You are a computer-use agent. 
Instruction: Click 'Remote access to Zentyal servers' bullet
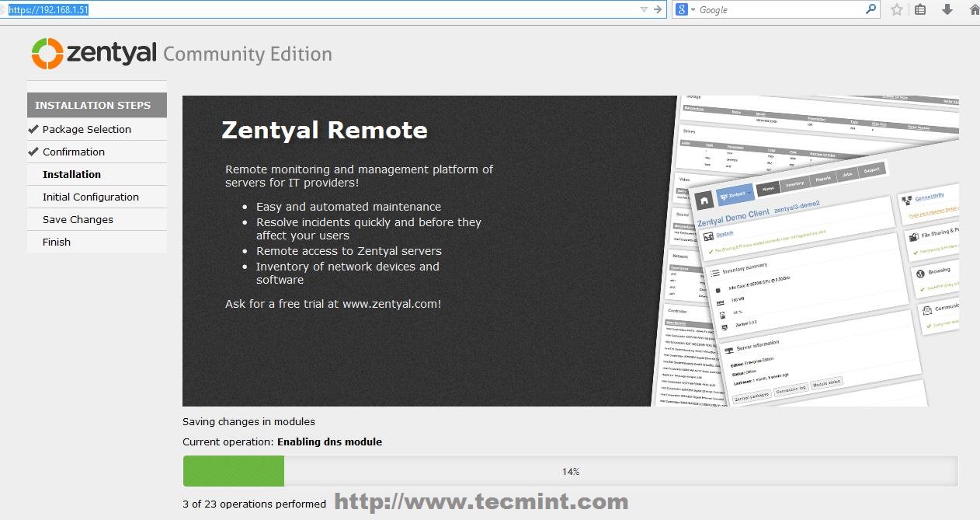(x=349, y=251)
